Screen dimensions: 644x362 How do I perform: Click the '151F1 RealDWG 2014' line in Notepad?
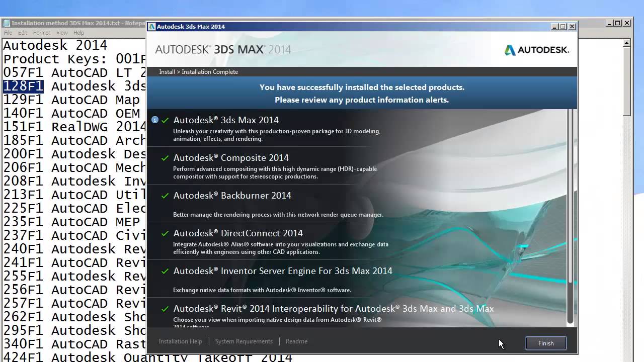click(74, 127)
